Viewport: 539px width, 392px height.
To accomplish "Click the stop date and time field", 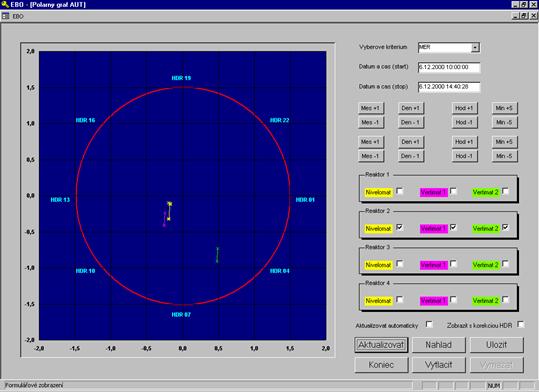I will [449, 87].
